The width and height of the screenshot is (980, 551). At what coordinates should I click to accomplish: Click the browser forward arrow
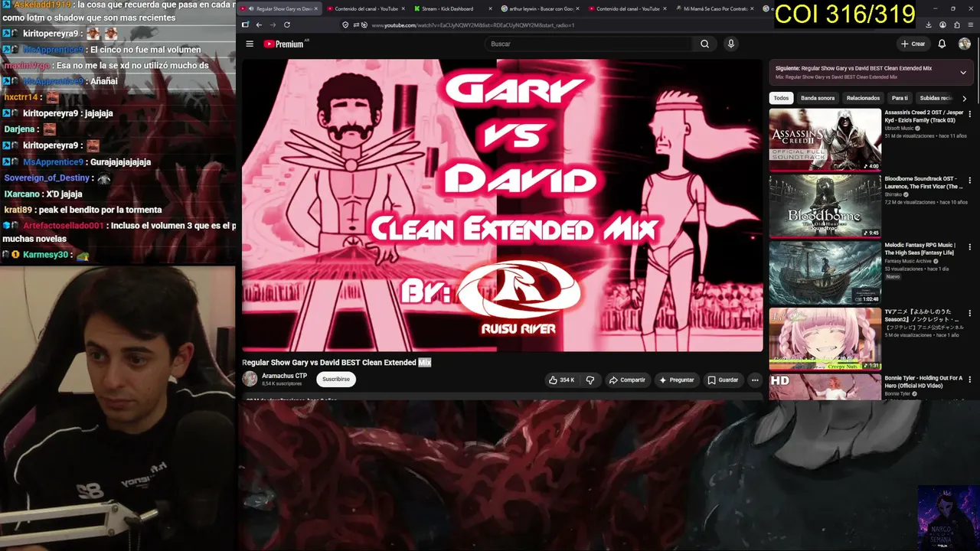tap(273, 24)
